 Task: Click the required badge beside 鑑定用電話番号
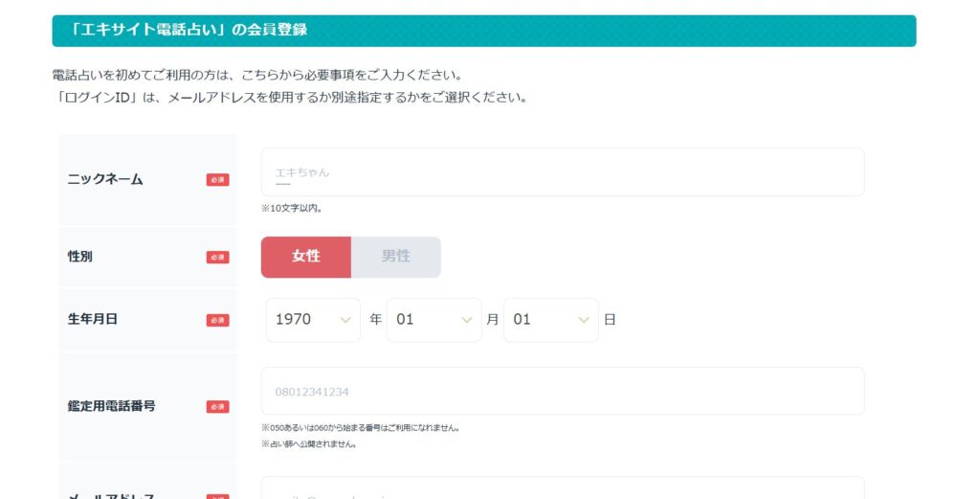point(217,406)
